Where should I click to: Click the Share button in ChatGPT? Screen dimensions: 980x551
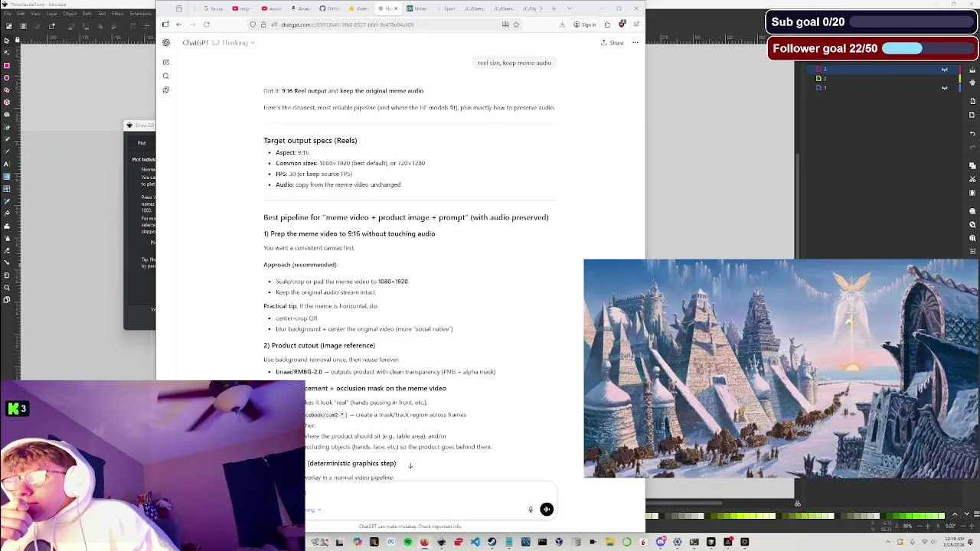point(612,43)
